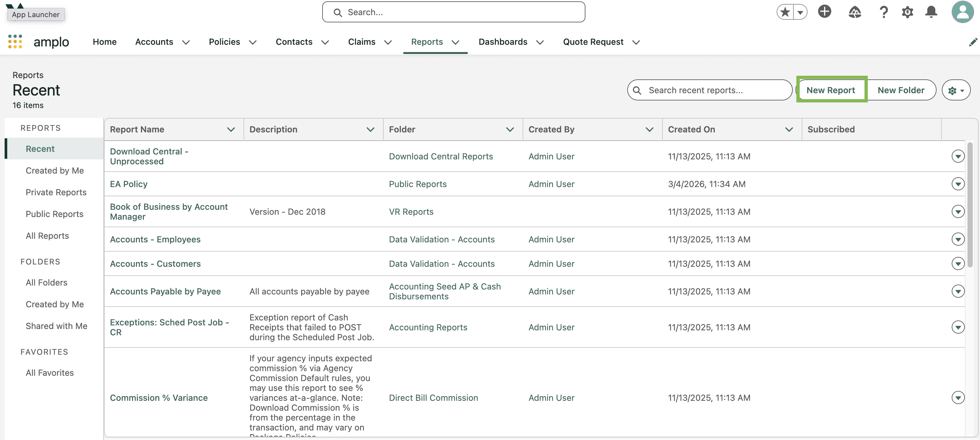Click the New Folder button
Screen dimensions: 980x440
pyautogui.click(x=901, y=90)
